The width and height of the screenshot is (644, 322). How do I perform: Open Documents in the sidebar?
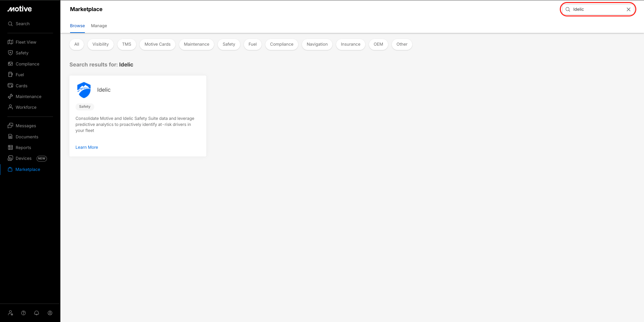[27, 137]
